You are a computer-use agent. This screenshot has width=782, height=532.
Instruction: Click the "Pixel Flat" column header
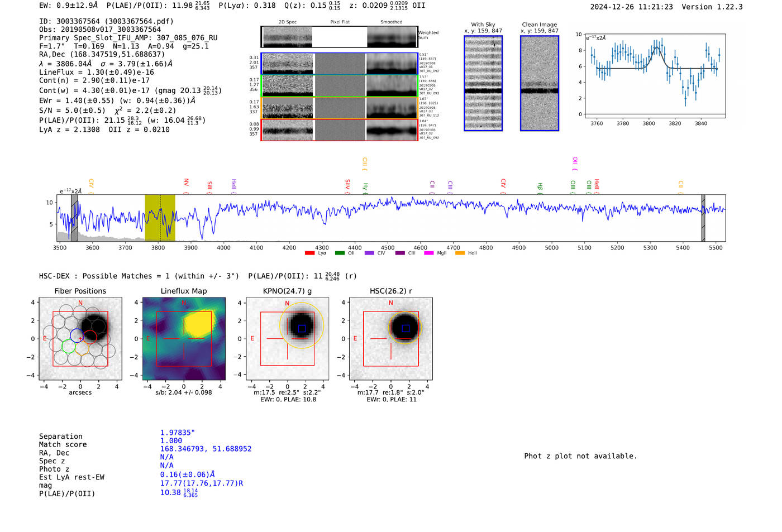pos(340,22)
